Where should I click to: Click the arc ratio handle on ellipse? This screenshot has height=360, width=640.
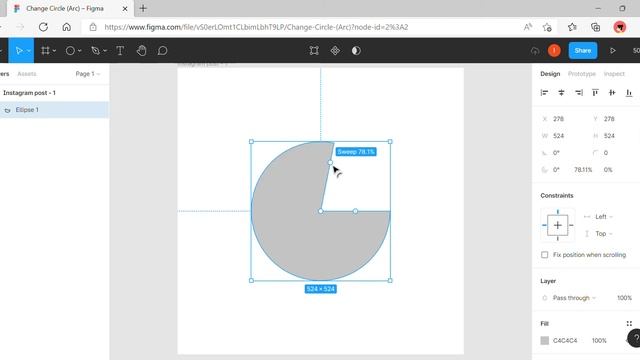[321, 211]
